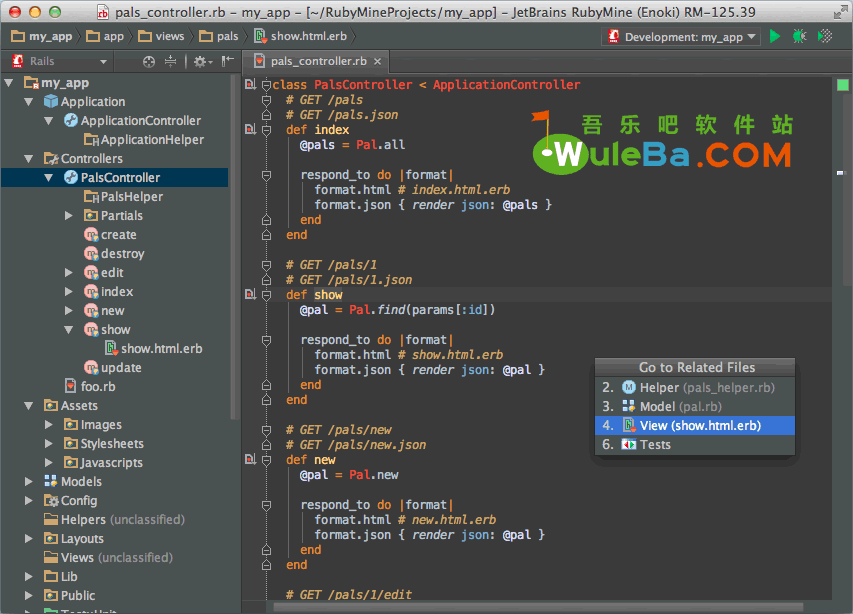Collapse the show action node
Screen dimensions: 853x614
coord(69,330)
